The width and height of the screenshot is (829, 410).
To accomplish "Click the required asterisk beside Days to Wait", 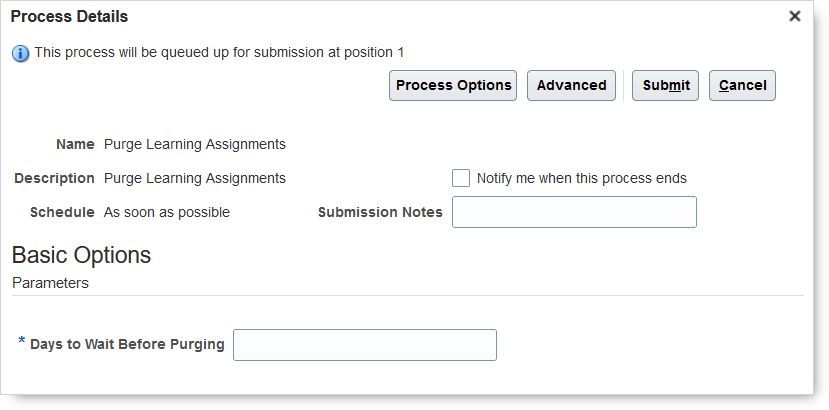I will coord(22,343).
